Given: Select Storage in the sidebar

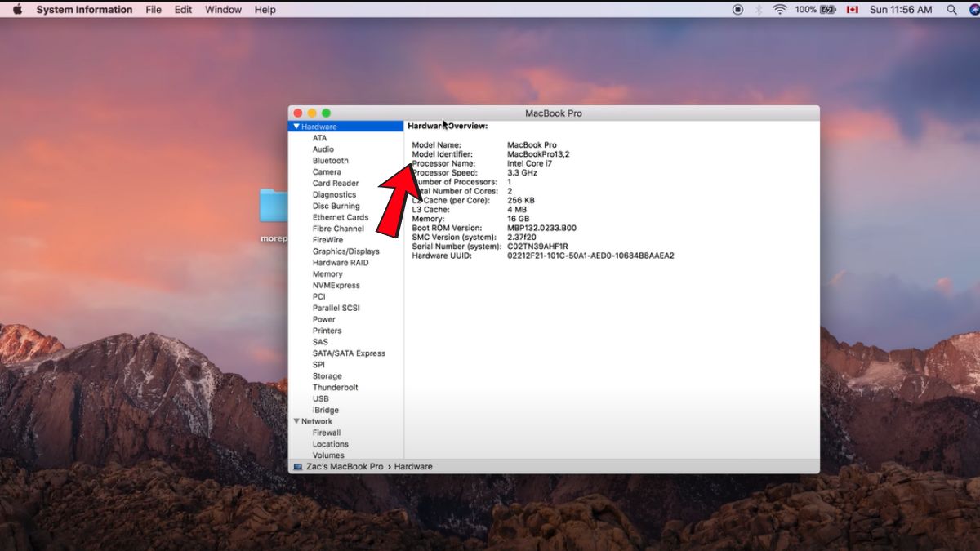Looking at the screenshot, I should point(327,376).
